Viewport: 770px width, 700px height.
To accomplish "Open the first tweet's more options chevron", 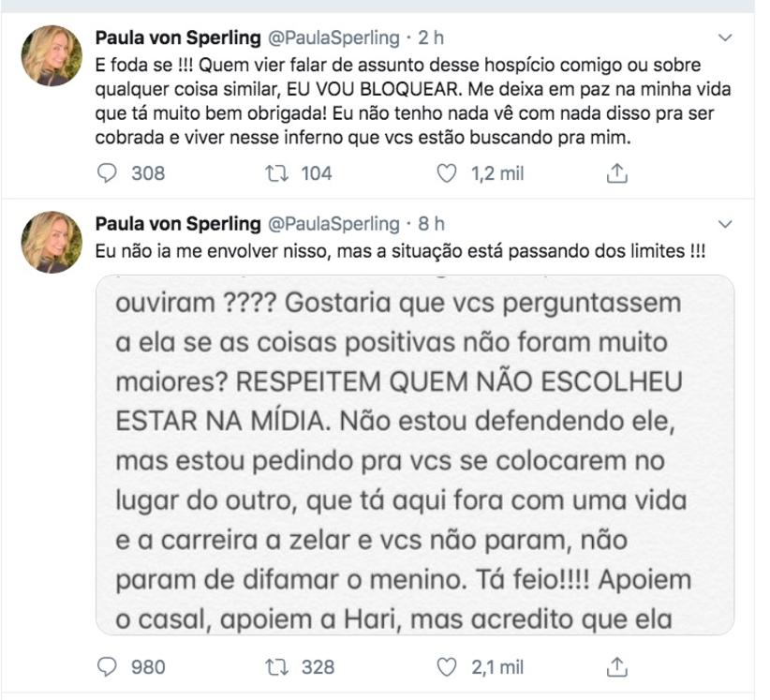I will pyautogui.click(x=724, y=38).
